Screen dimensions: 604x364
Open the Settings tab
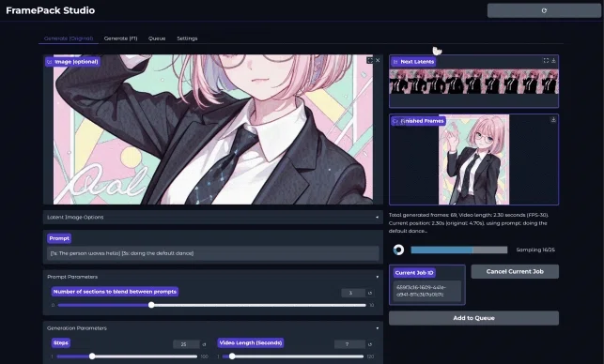187,38
